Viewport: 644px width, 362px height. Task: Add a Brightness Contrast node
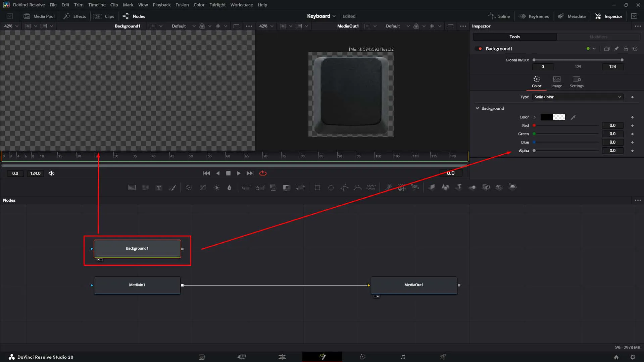click(216, 188)
